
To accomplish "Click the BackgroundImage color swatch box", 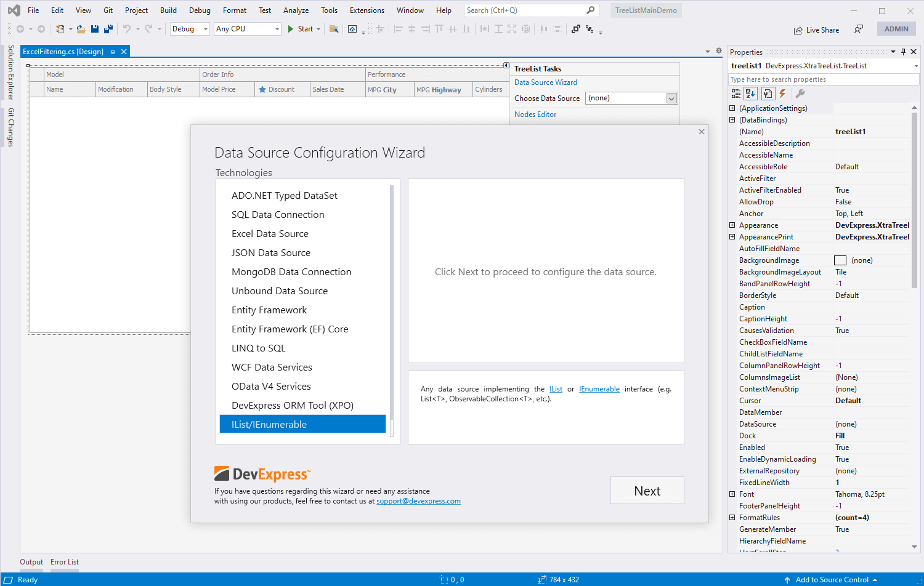I will click(x=840, y=260).
